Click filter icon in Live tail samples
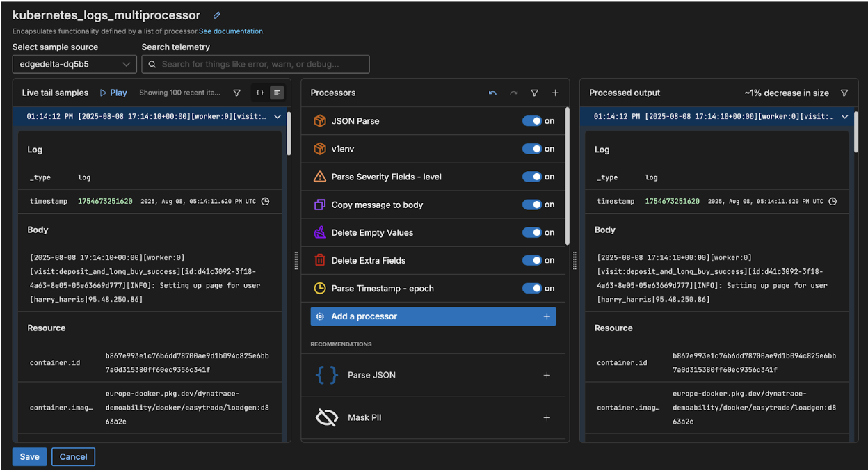Screen dimensions: 868x473 (236, 93)
